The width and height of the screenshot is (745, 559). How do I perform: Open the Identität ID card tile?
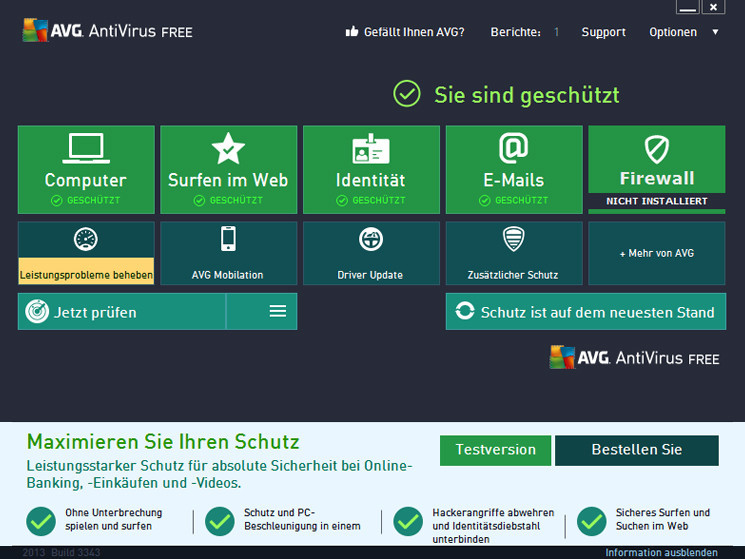click(x=371, y=169)
